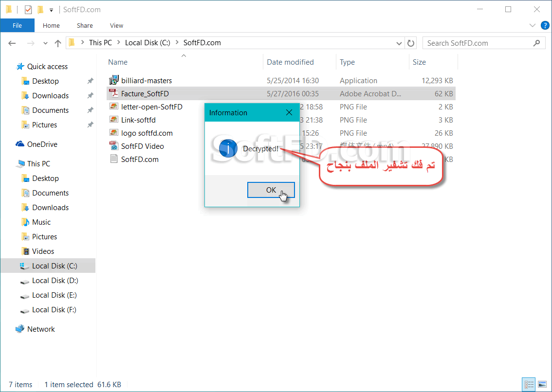Select the billiard-masters file name

147,81
